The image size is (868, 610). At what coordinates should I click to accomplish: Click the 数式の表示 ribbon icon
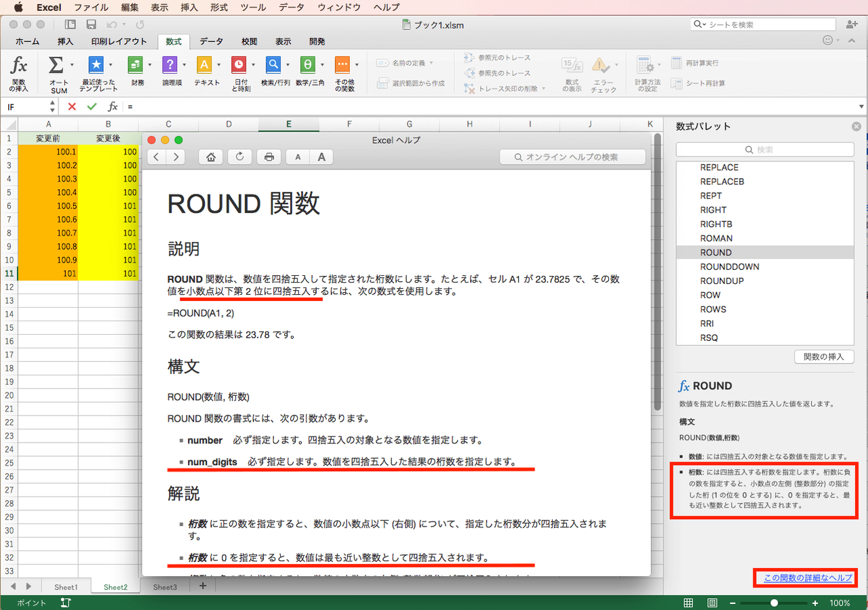[x=572, y=65]
